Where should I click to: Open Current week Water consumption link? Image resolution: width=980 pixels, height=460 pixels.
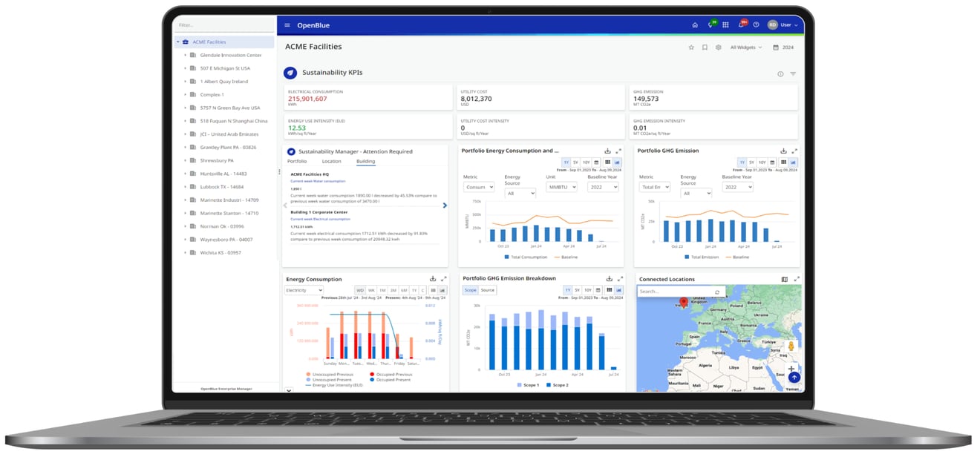pos(318,181)
